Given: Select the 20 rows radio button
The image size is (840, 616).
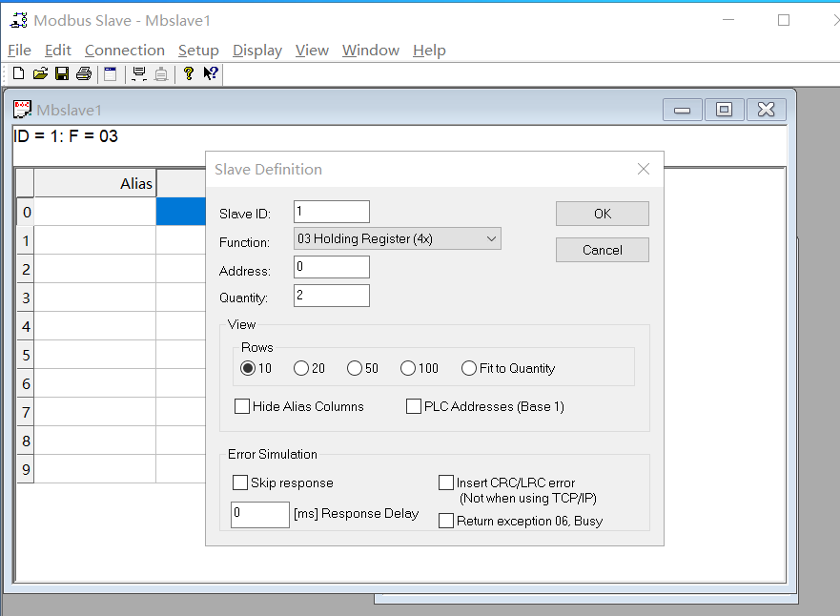Looking at the screenshot, I should [301, 368].
